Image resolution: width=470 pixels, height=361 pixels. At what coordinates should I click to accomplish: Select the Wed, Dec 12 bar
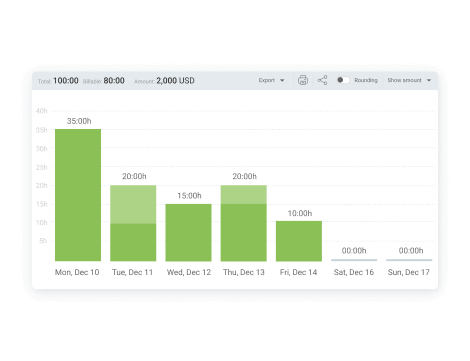click(188, 233)
